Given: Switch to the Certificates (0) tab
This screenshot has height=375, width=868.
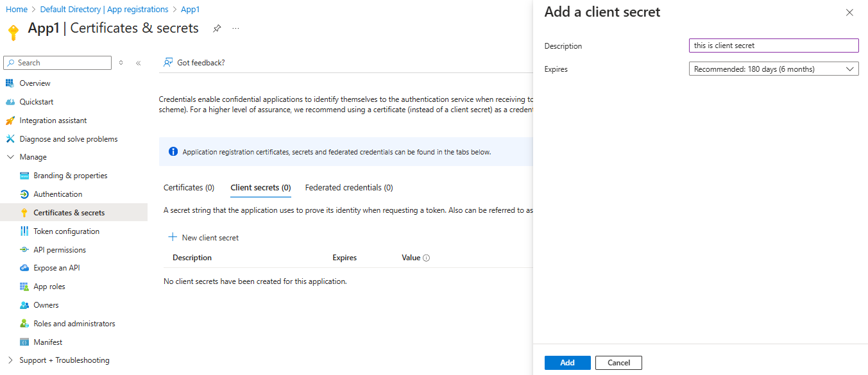Looking at the screenshot, I should point(189,188).
